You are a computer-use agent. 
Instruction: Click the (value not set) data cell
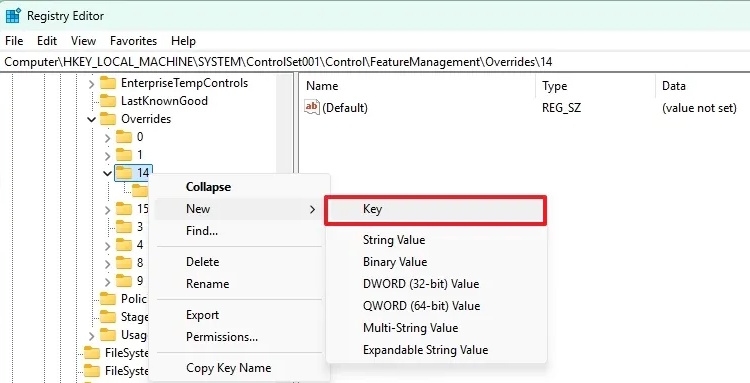[x=699, y=108]
